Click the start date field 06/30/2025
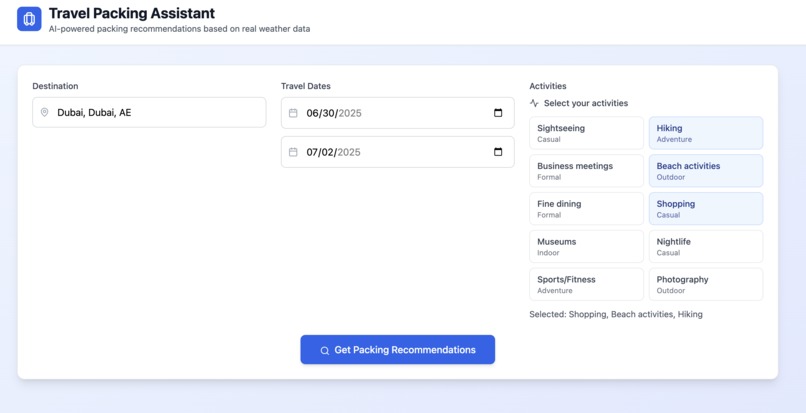The height and width of the screenshot is (413, 806). pos(397,113)
